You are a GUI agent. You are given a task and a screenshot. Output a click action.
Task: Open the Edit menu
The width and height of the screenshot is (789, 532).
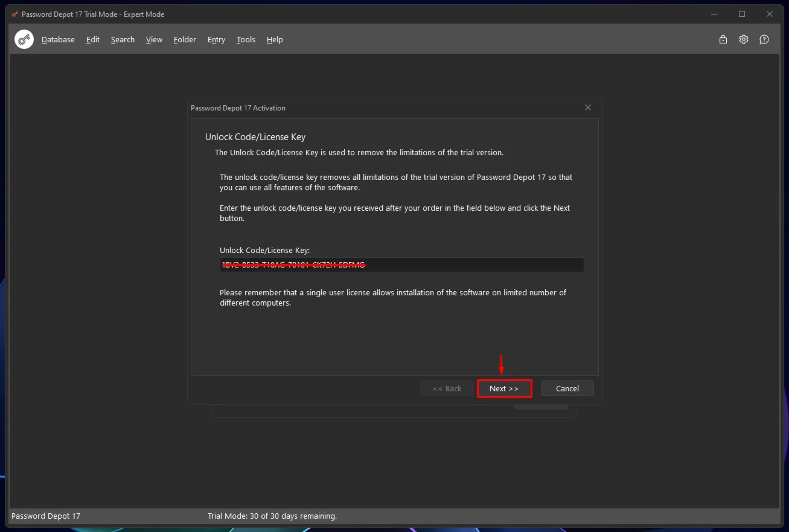coord(93,39)
